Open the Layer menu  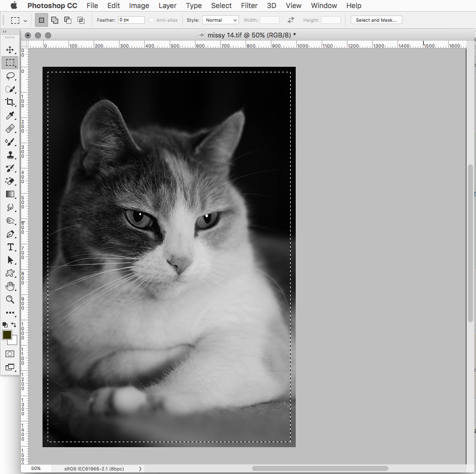[167, 6]
